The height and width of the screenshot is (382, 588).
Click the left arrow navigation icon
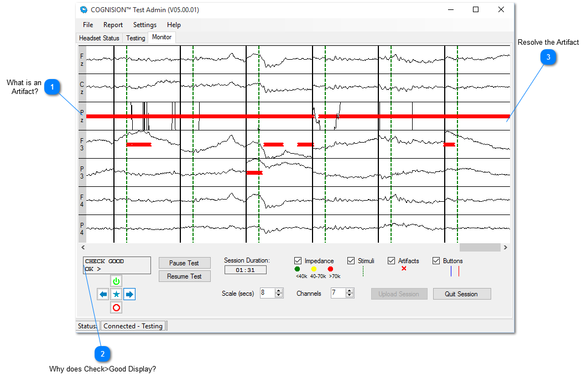pyautogui.click(x=103, y=294)
